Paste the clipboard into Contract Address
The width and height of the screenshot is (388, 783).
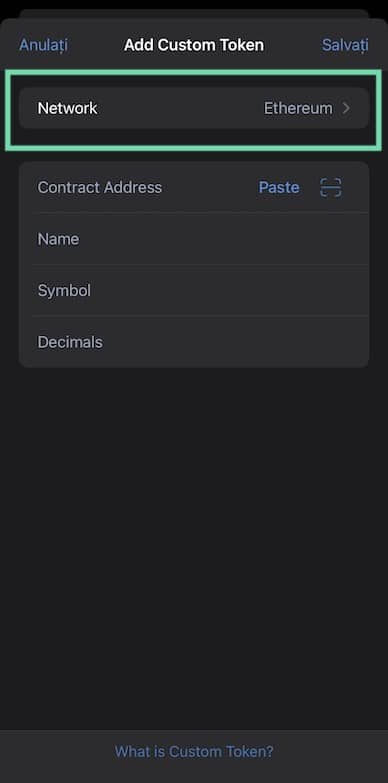[x=279, y=188]
